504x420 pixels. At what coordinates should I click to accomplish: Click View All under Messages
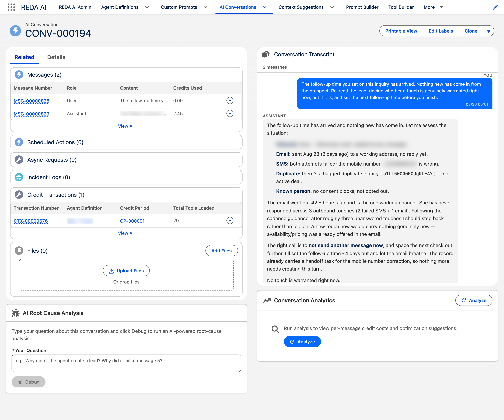(126, 126)
